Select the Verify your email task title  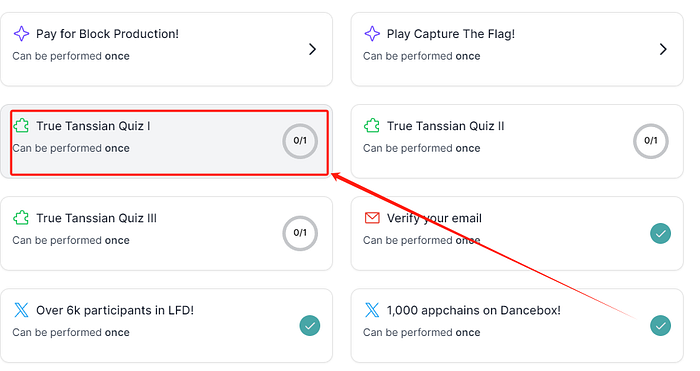click(434, 218)
